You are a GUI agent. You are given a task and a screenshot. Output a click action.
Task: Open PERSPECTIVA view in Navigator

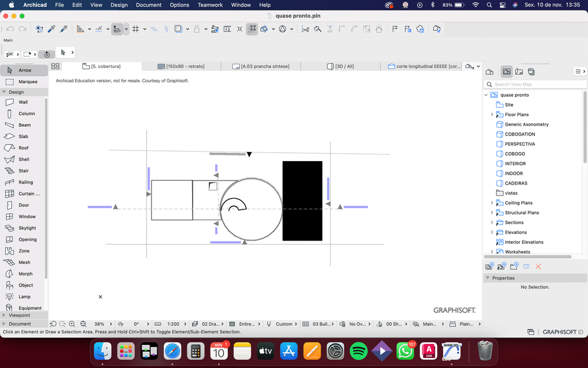point(520,144)
